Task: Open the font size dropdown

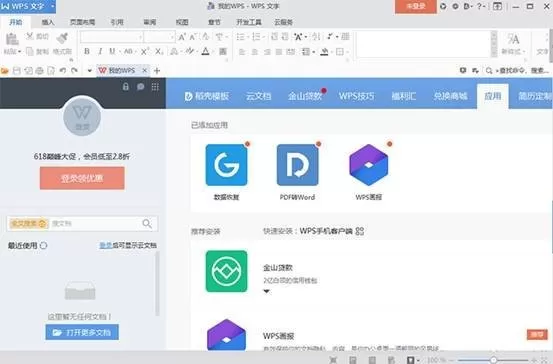Action: pos(172,37)
